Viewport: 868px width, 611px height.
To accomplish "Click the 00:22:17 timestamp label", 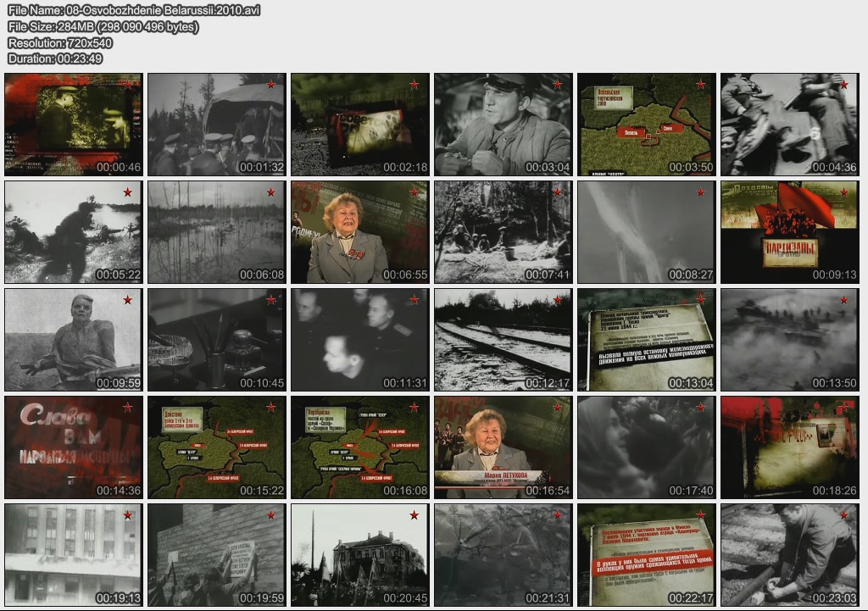I will (x=691, y=598).
